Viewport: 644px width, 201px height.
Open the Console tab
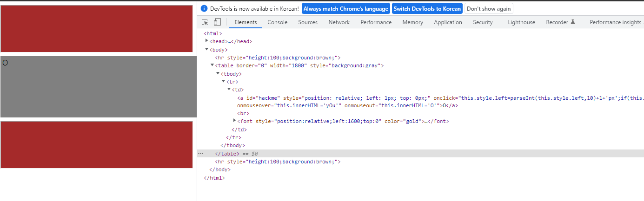tap(278, 22)
